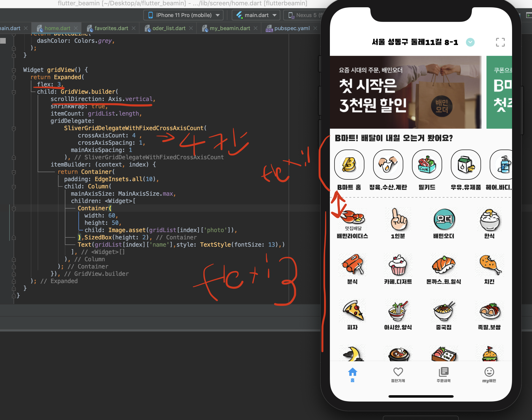Open iPhone 11 Pro device selector
The height and width of the screenshot is (420, 532).
click(x=183, y=15)
